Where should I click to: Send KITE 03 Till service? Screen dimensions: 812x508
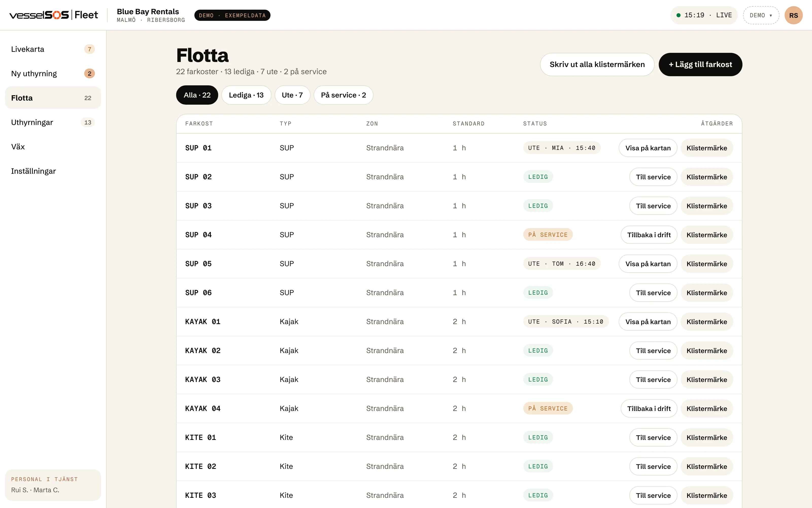[653, 495]
